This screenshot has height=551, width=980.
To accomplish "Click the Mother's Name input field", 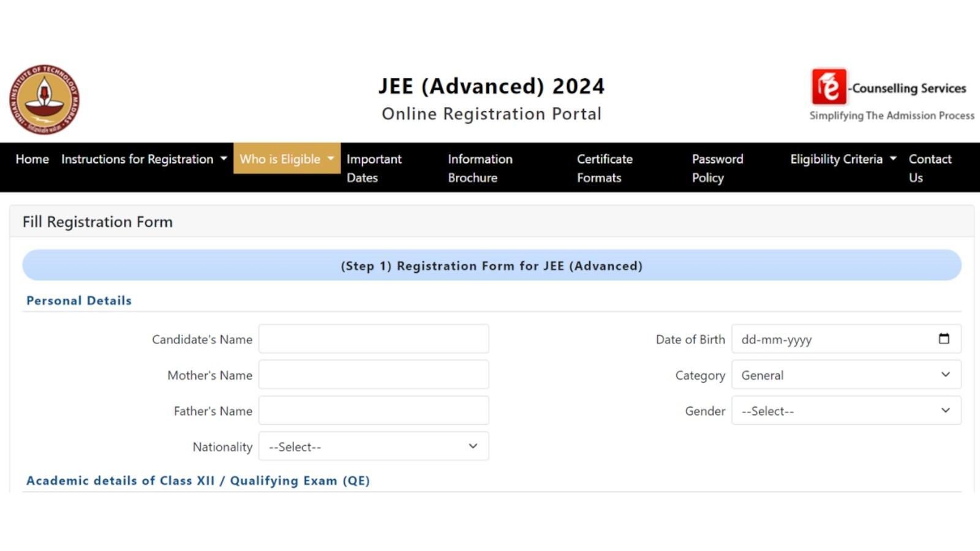I will coord(374,374).
